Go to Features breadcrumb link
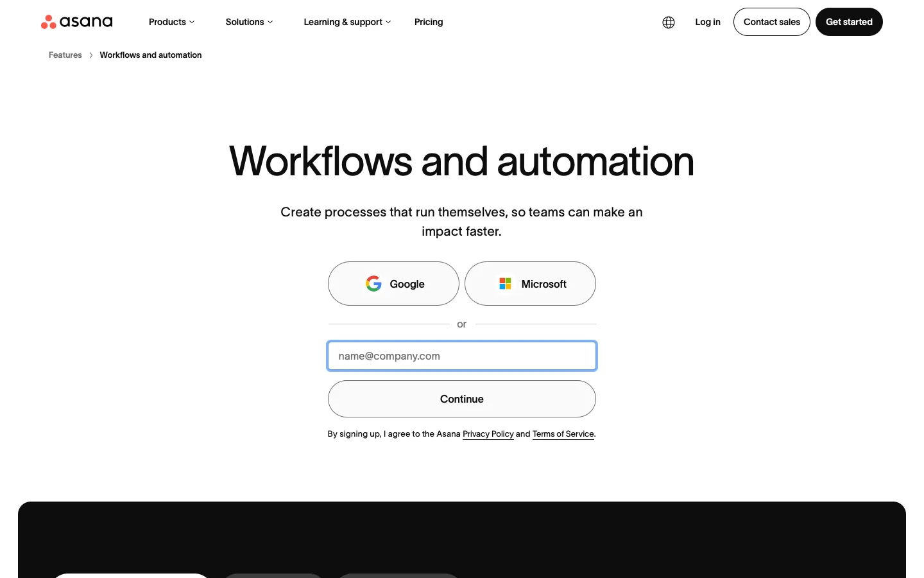This screenshot has width=924, height=578. click(65, 55)
